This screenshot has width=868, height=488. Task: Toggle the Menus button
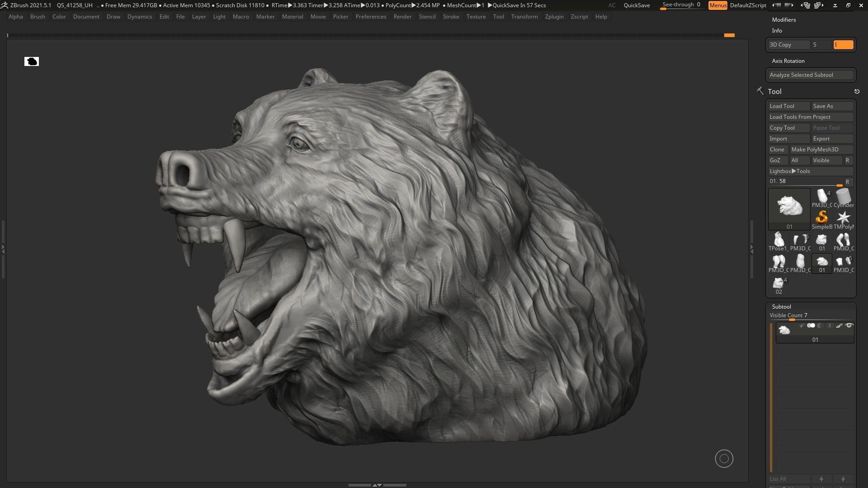717,5
